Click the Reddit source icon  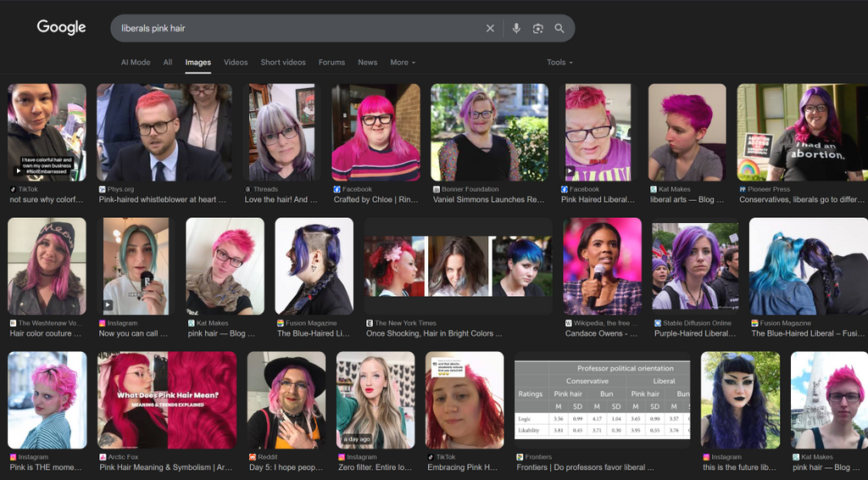click(252, 457)
